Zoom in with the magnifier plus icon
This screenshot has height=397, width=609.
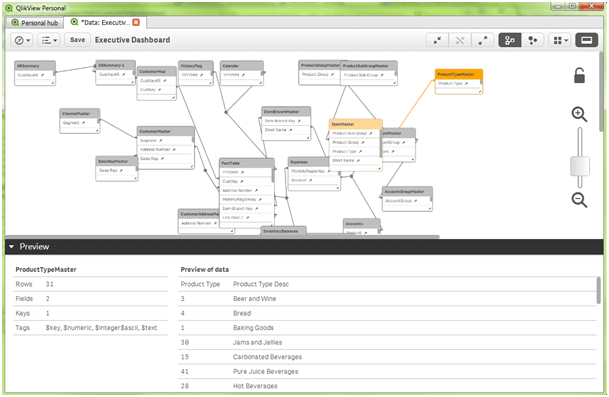(x=579, y=114)
